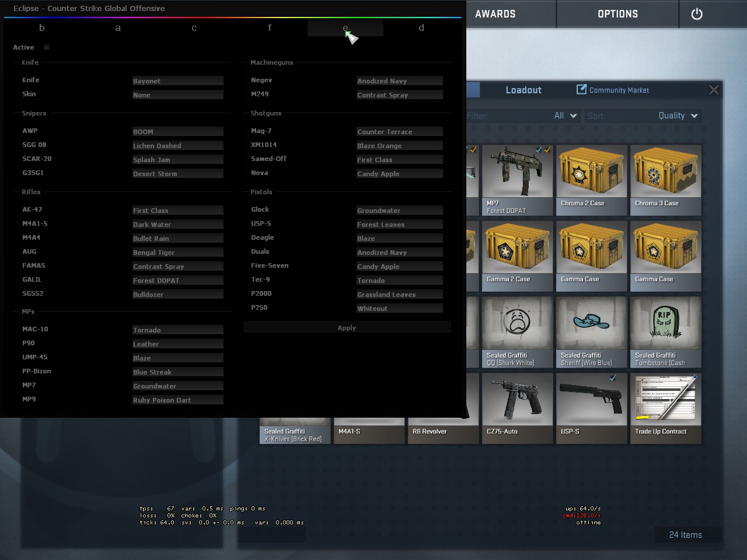747x560 pixels.
Task: Open Knife model dropdown showing Bayonet
Action: [178, 80]
